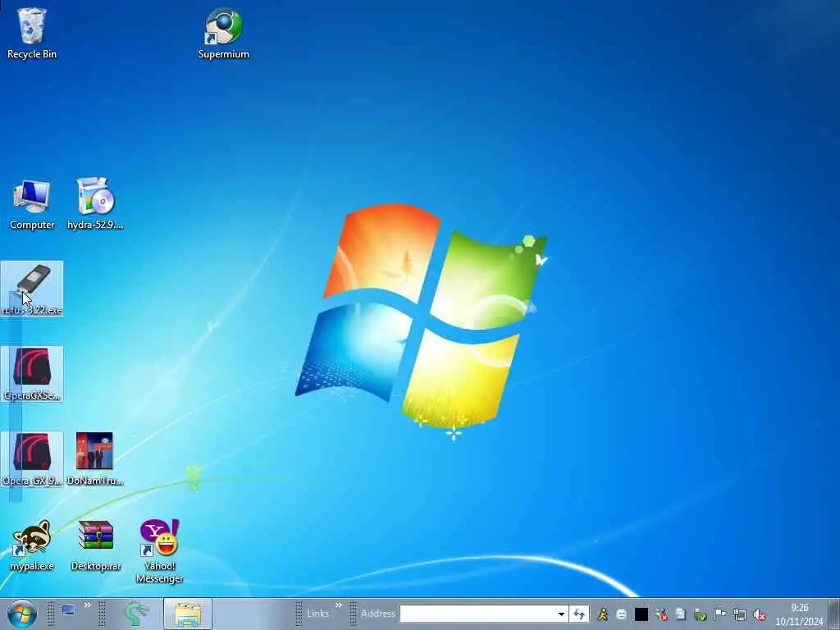Click the Links toolbar label
Screen dimensions: 840x630
click(x=317, y=614)
